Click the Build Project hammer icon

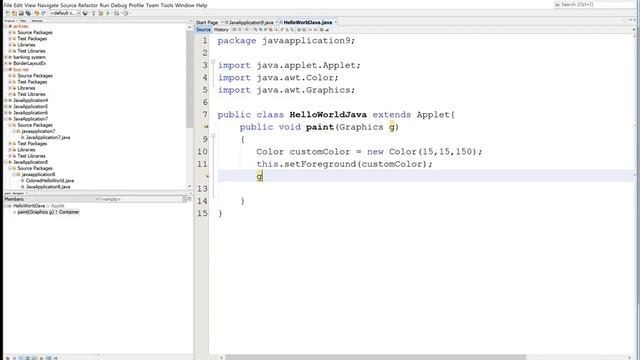pos(93,13)
